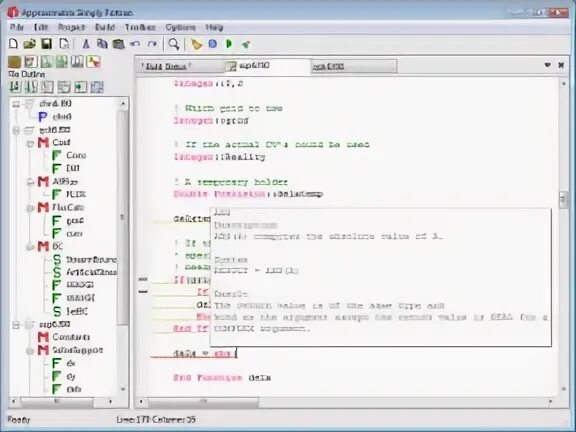Collapse the bottom file node in the outline
Screen dimensions: 576x432
point(16,325)
